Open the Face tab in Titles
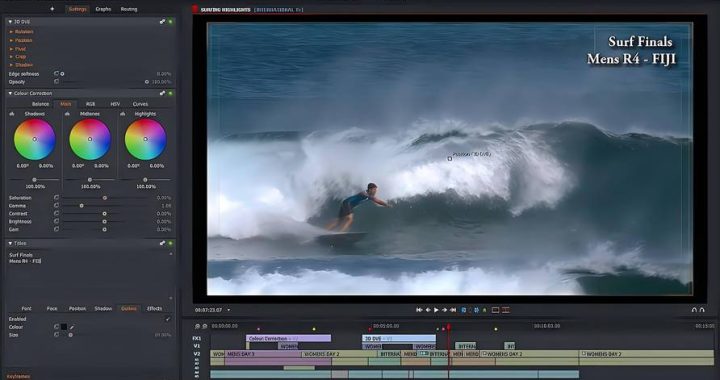Viewport: 720px width, 380px height. pyautogui.click(x=52, y=309)
